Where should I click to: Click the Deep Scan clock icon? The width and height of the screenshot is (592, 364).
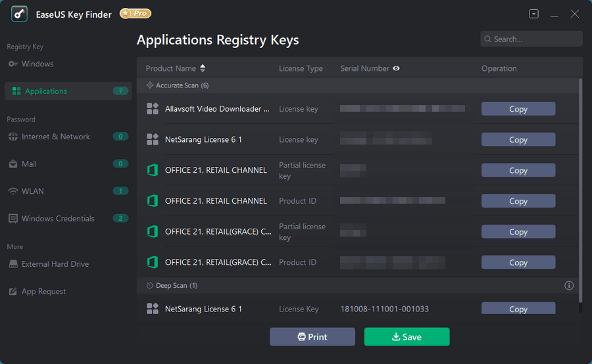149,286
